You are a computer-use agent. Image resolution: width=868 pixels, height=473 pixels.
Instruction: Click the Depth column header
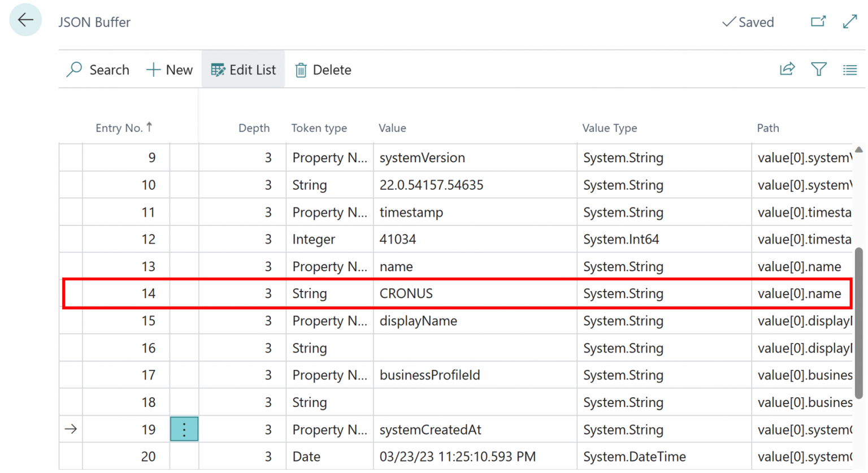click(x=254, y=128)
